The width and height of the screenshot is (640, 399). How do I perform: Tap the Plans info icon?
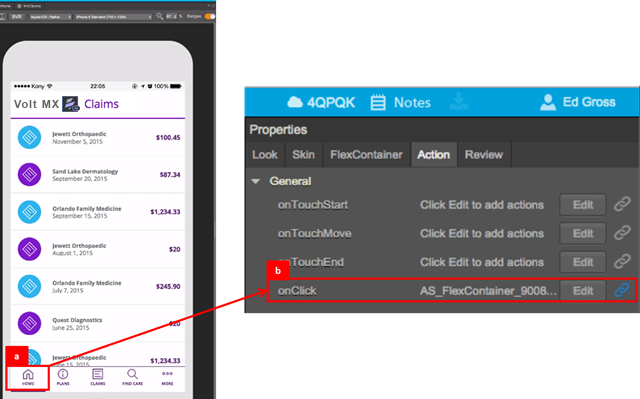coord(63,377)
